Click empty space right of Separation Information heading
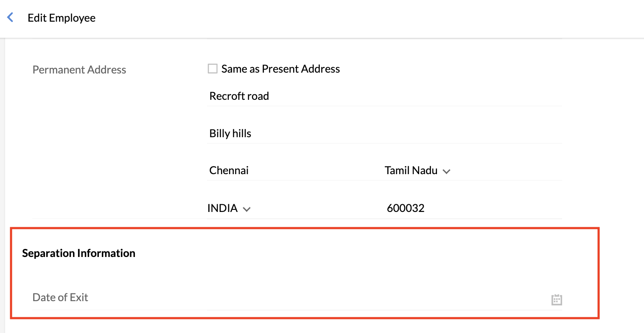Image resolution: width=644 pixels, height=333 pixels. pyautogui.click(x=339, y=253)
